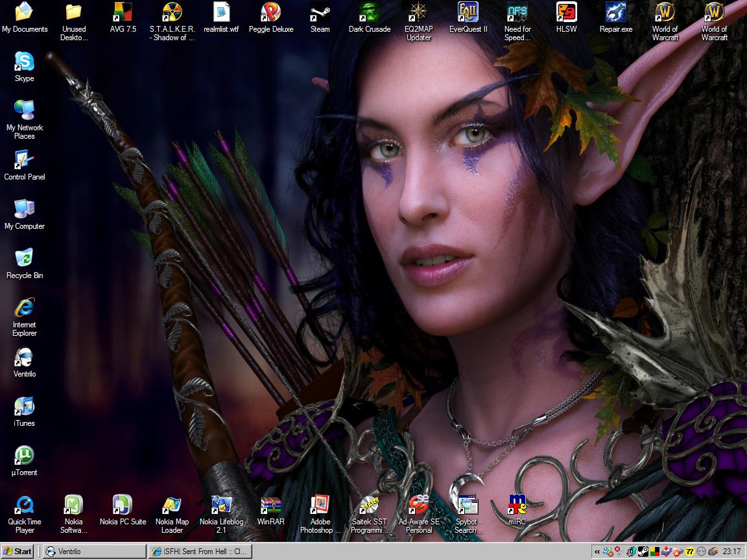Image resolution: width=747 pixels, height=560 pixels.
Task: Select the Dark Crusade game icon
Action: click(369, 17)
